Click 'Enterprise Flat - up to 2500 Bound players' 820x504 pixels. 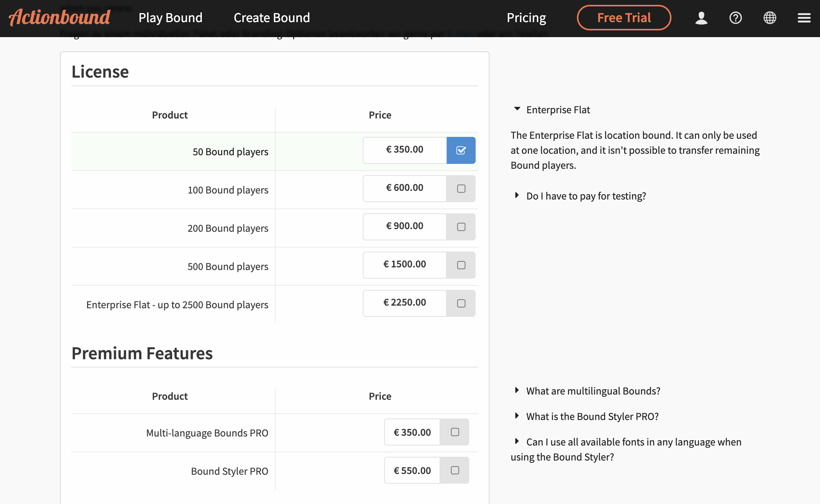[177, 305]
